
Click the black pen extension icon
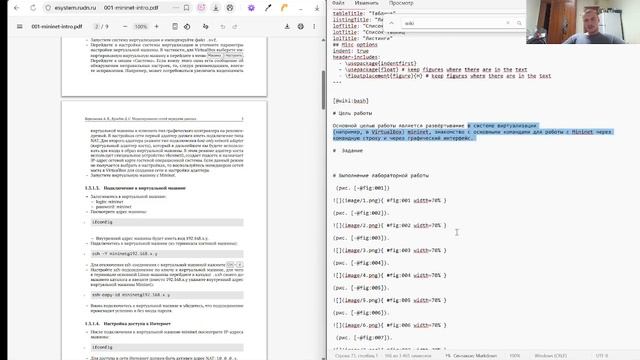click(x=268, y=8)
